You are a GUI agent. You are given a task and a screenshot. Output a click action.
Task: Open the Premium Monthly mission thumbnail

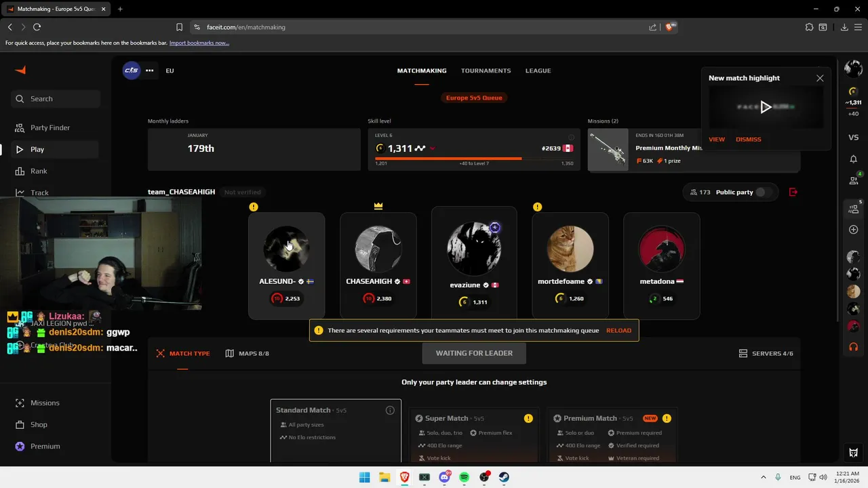(x=608, y=149)
